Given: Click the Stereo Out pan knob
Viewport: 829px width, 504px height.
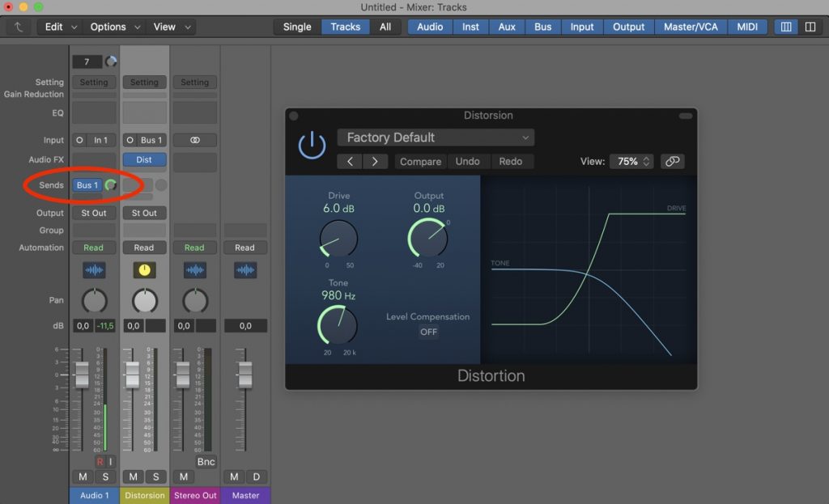Looking at the screenshot, I should (194, 301).
